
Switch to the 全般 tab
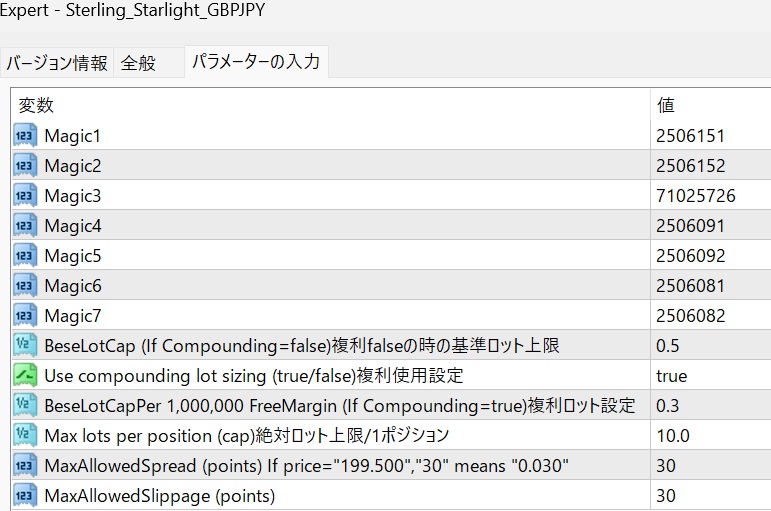(x=138, y=63)
